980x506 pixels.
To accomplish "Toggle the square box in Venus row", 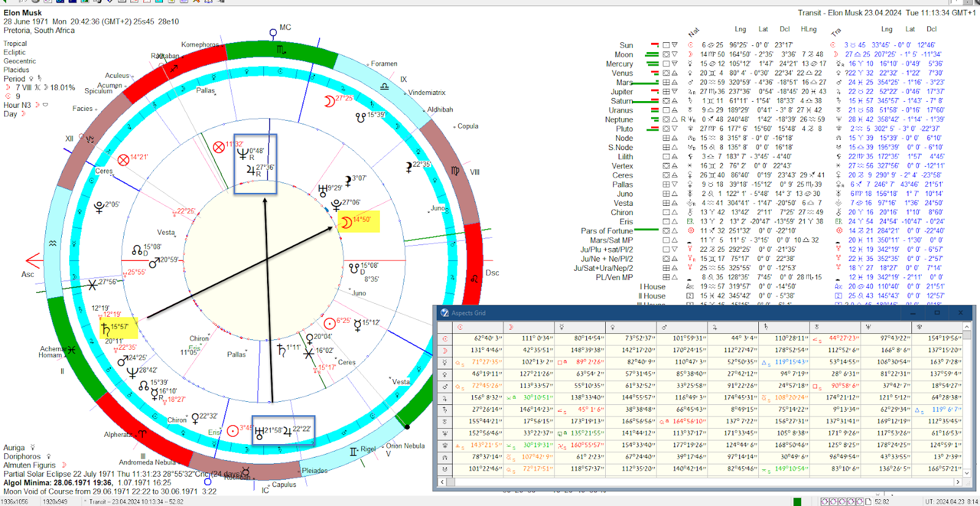I will pos(666,73).
